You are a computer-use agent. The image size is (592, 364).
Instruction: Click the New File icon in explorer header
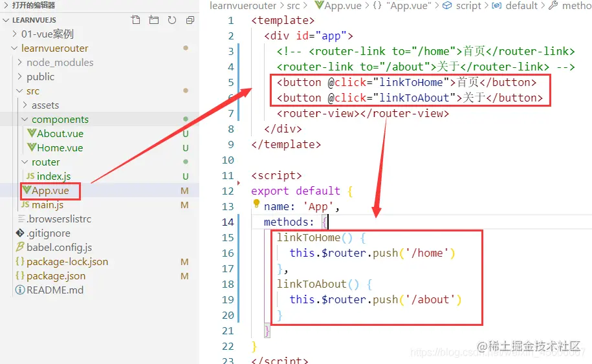[x=135, y=20]
